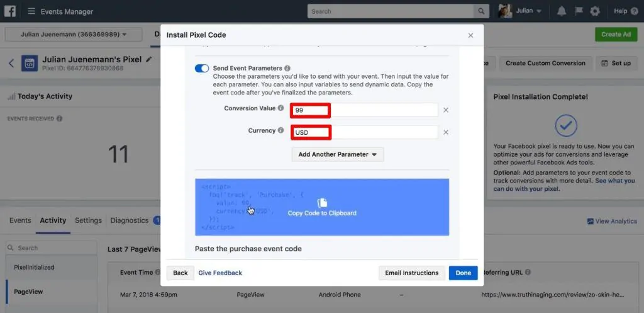
Task: Click the info icon next to Send Event Parameters
Action: coord(287,68)
